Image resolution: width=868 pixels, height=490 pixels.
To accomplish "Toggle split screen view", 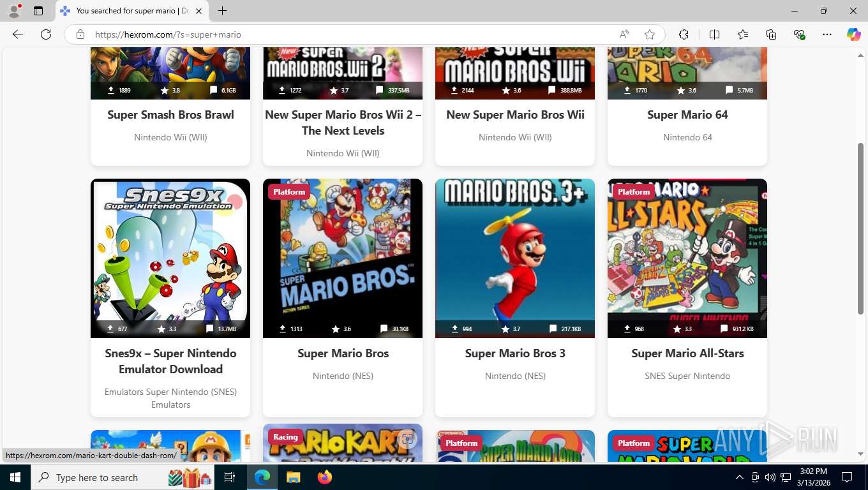I will [714, 34].
